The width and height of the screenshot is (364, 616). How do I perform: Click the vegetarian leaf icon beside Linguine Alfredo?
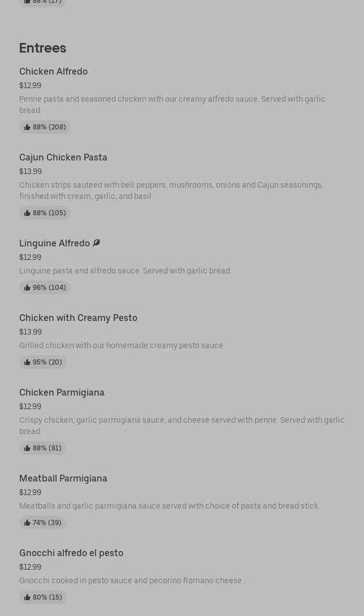(x=96, y=243)
